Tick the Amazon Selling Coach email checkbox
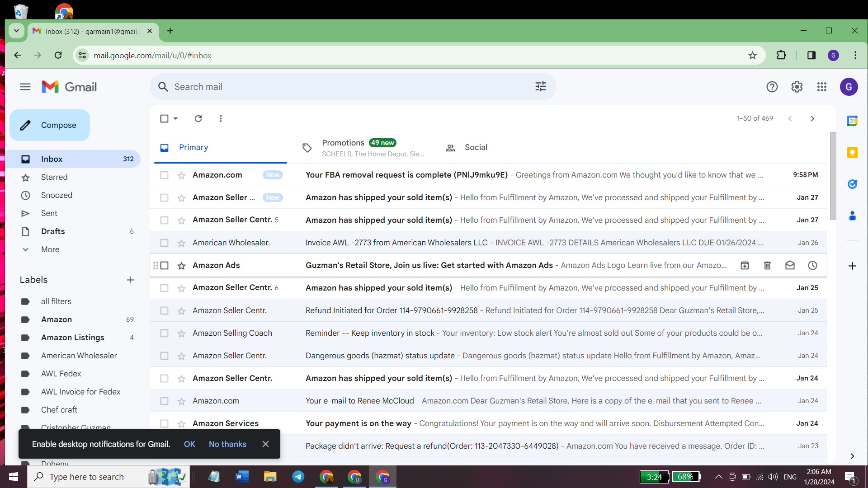Viewport: 868px width, 488px height. coord(164,333)
